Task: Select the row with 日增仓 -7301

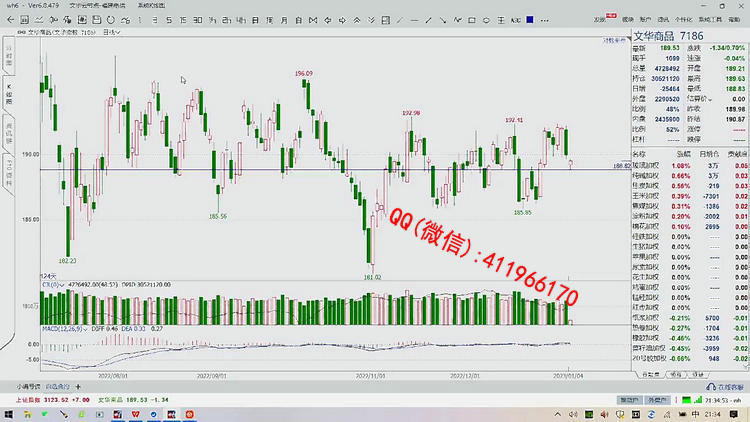Action: click(690, 196)
